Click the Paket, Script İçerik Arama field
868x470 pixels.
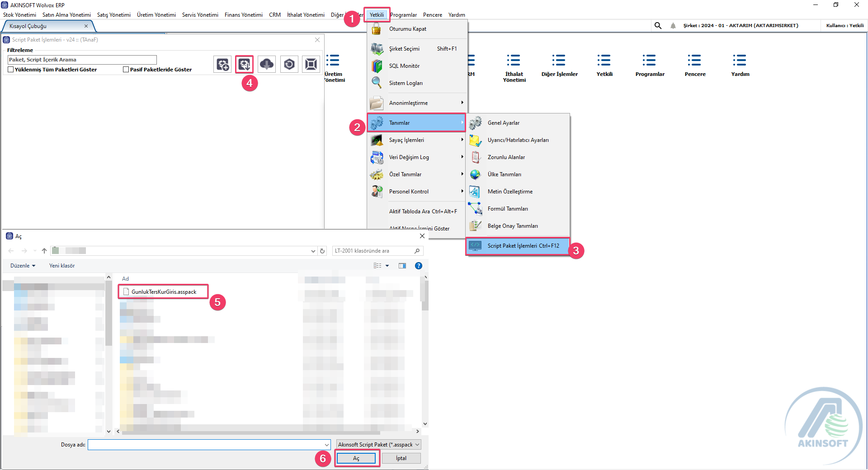pyautogui.click(x=82, y=60)
